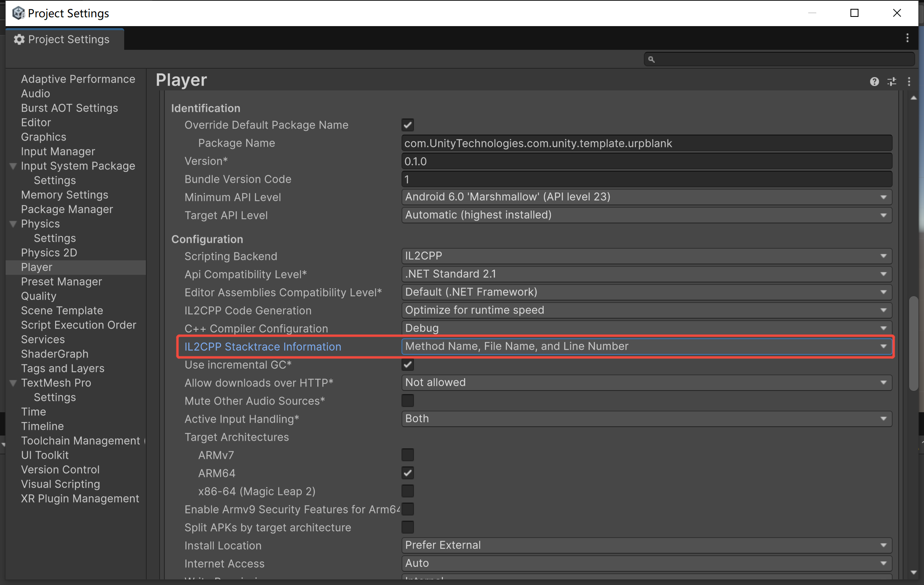The width and height of the screenshot is (924, 585).
Task: Click the Package Name input field
Action: 647,143
